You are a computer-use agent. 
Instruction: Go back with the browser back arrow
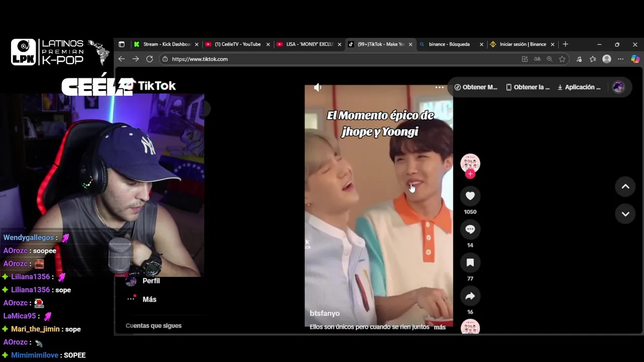(x=121, y=59)
